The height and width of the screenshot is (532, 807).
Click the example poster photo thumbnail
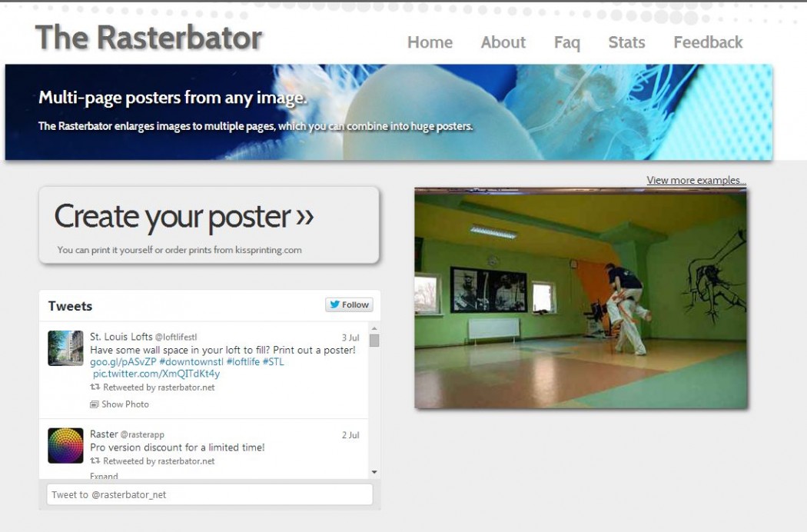[x=580, y=298]
